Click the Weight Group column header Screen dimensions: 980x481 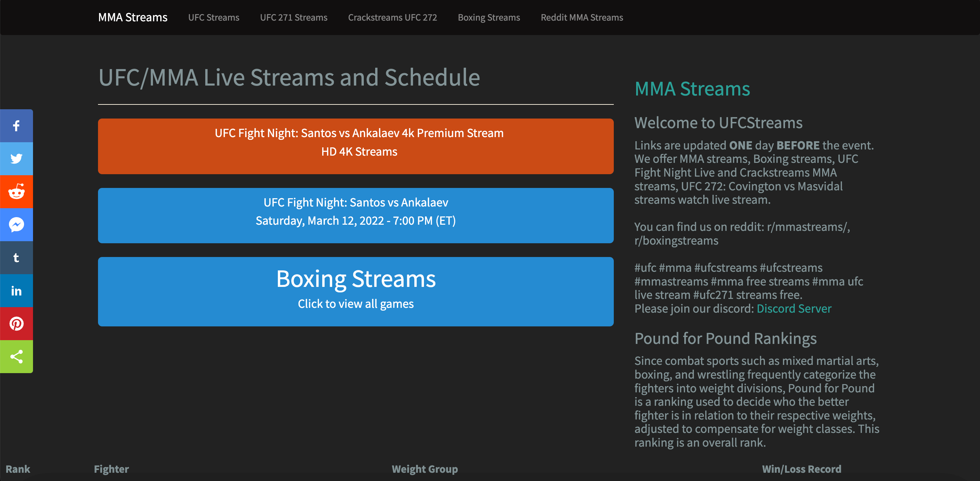pyautogui.click(x=425, y=469)
